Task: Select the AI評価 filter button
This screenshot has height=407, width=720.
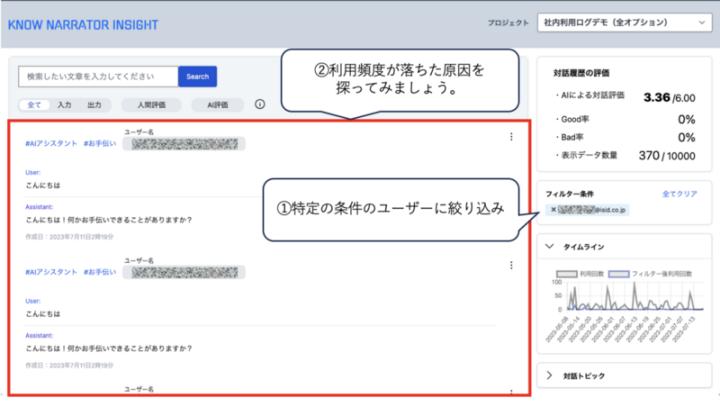Action: [x=217, y=103]
